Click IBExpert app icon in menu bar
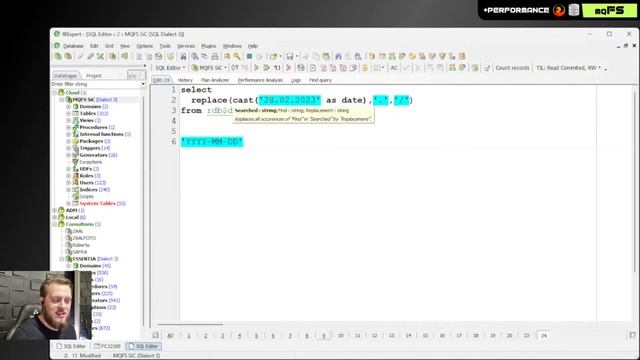Viewport: 640px width, 360px height. tap(57, 46)
